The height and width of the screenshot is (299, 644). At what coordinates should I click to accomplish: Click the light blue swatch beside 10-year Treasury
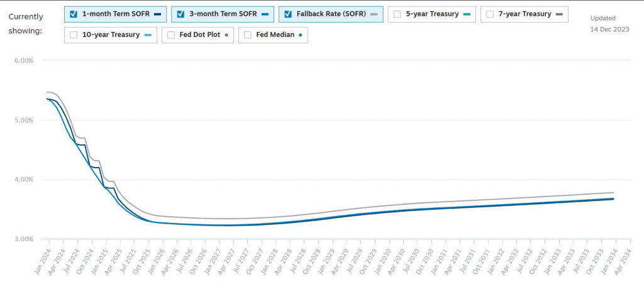coord(148,36)
